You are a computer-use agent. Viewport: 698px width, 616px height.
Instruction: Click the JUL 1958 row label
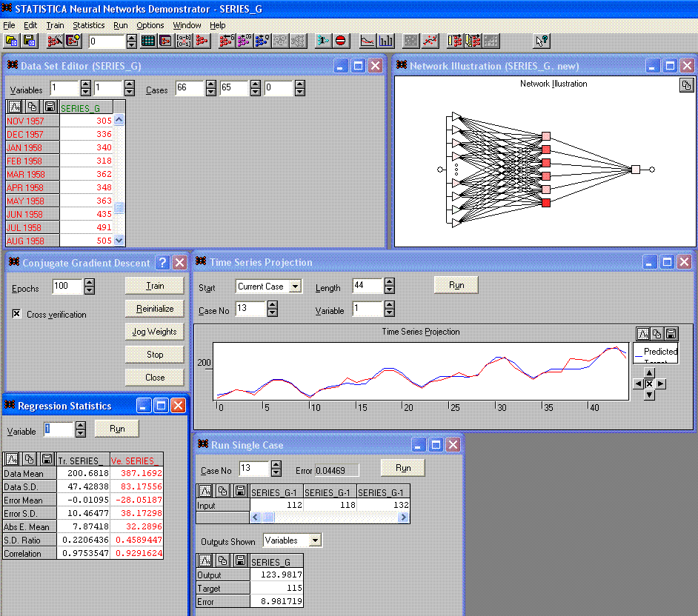point(33,228)
